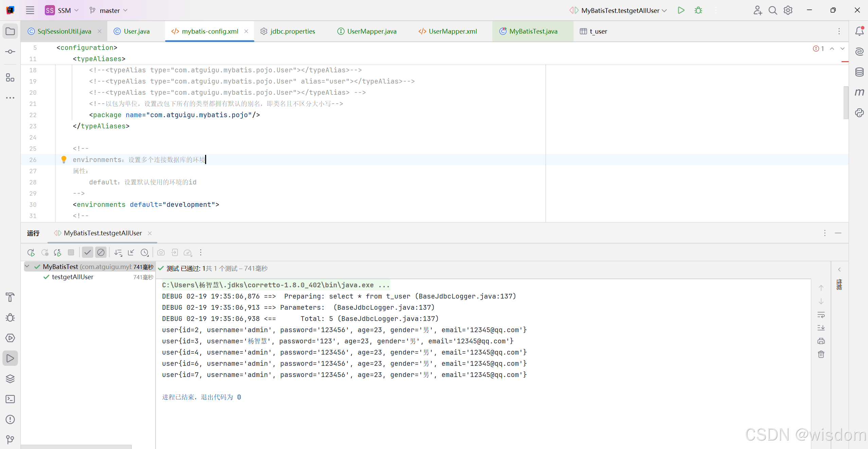
Task: Click the Rerun test icon
Action: coord(31,253)
